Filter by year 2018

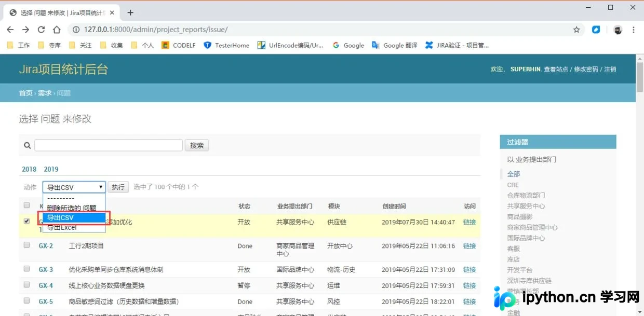[29, 169]
